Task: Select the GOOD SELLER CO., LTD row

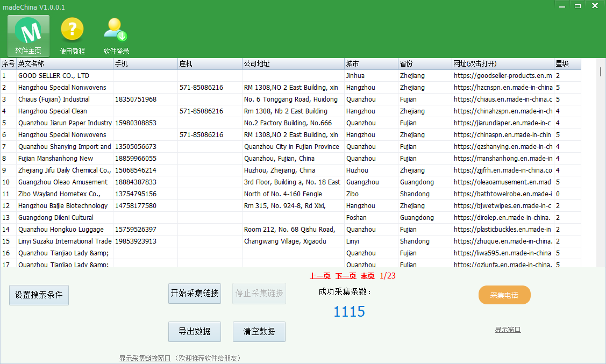Action: 290,76
